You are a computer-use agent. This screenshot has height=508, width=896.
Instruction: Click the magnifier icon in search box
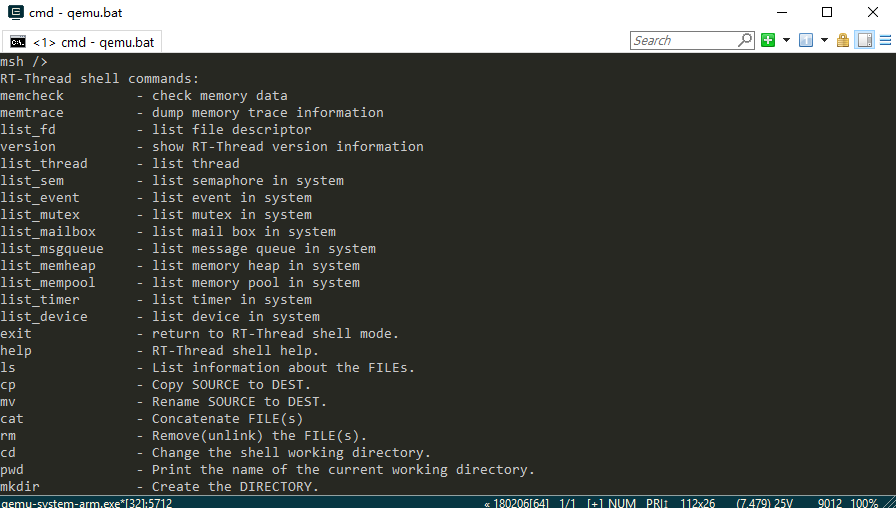[x=745, y=40]
